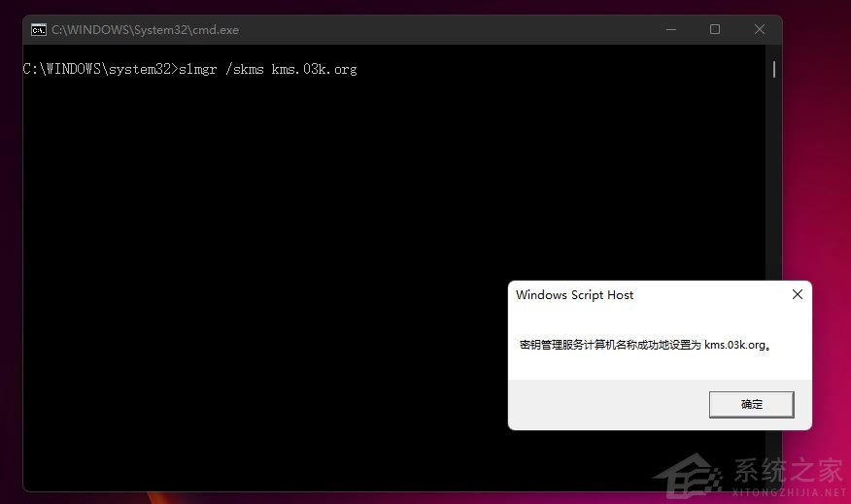851x504 pixels.
Task: Close the Windows Script Host dialog
Action: tap(797, 294)
